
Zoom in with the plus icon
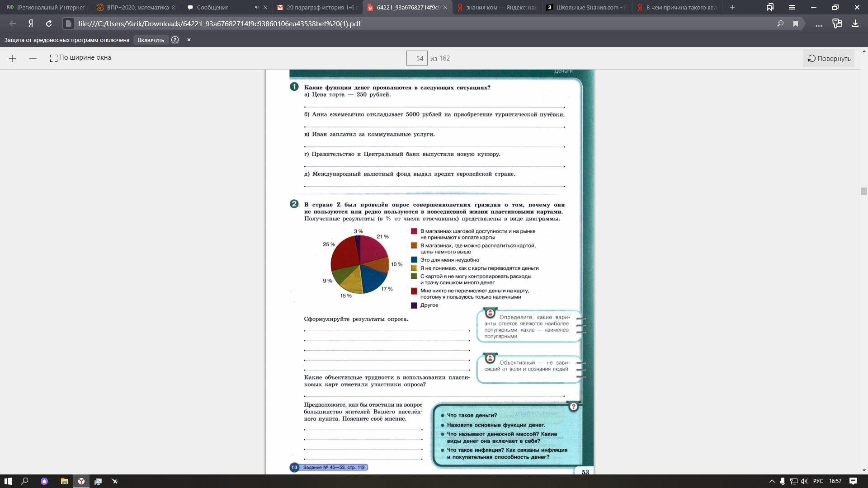click(12, 58)
